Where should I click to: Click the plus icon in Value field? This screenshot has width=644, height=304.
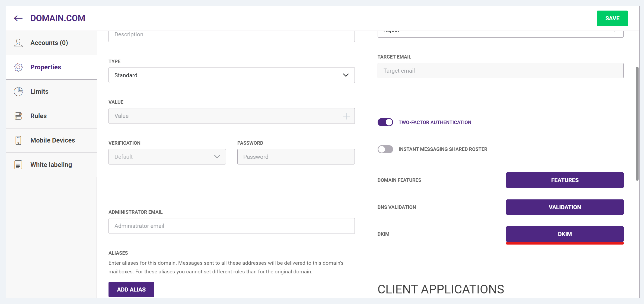point(346,116)
